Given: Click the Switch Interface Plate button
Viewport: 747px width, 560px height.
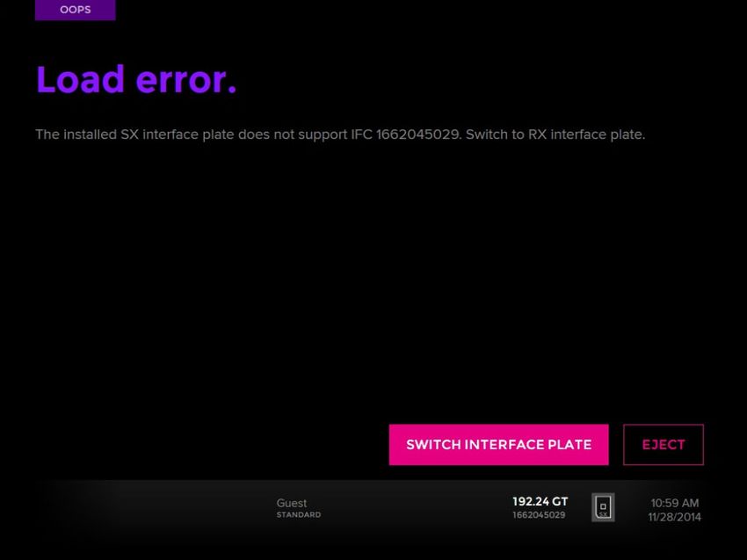Looking at the screenshot, I should 498,445.
